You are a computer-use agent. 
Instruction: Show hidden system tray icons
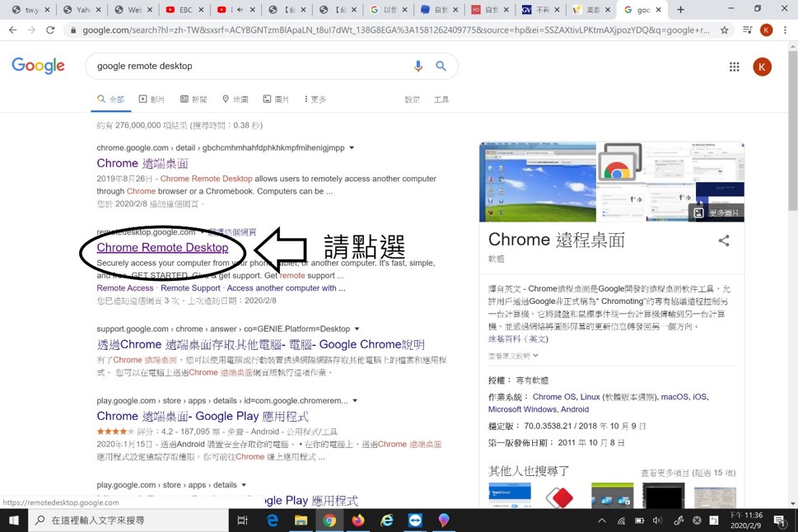pyautogui.click(x=602, y=520)
